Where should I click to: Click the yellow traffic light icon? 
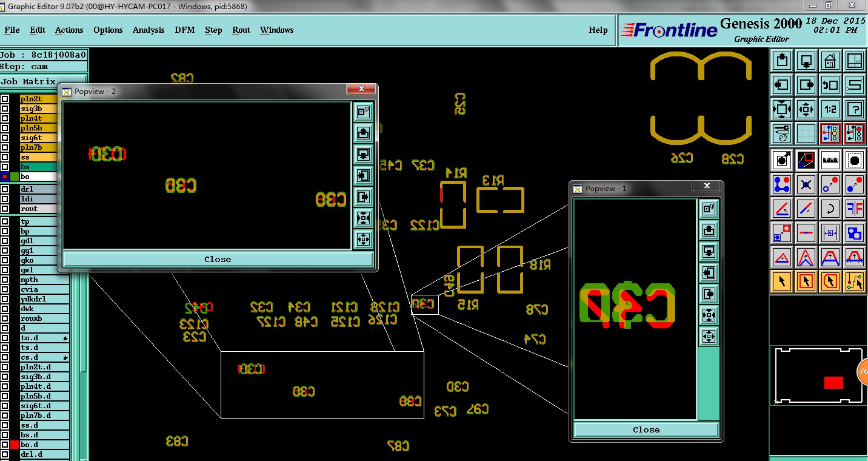tap(830, 133)
